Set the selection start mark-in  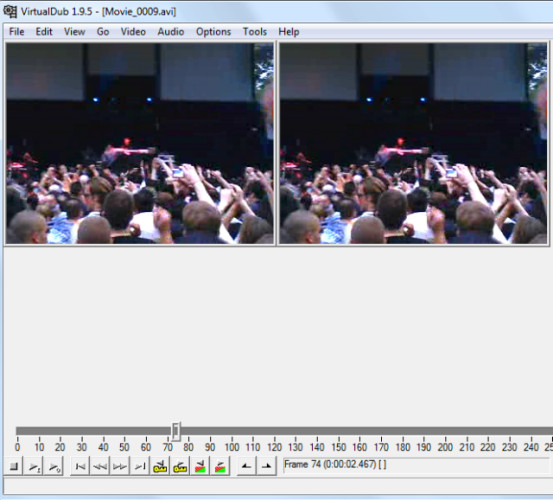(x=247, y=466)
